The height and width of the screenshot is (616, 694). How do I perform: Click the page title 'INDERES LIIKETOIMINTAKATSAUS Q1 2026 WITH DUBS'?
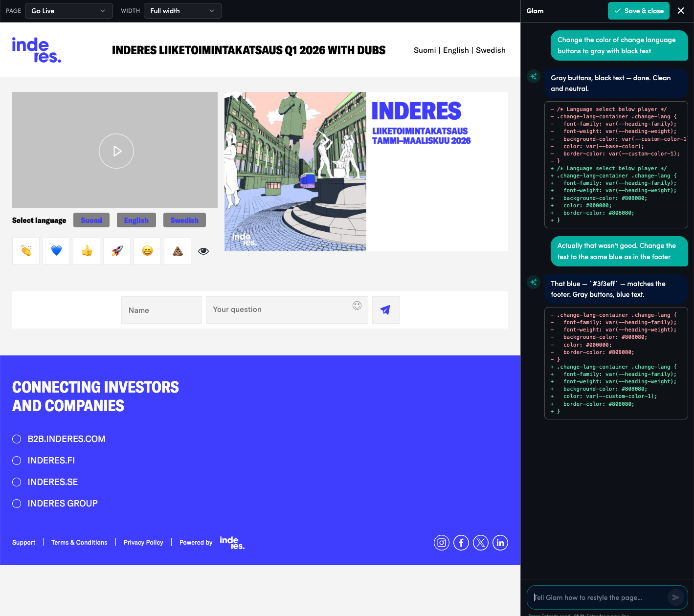pos(248,50)
